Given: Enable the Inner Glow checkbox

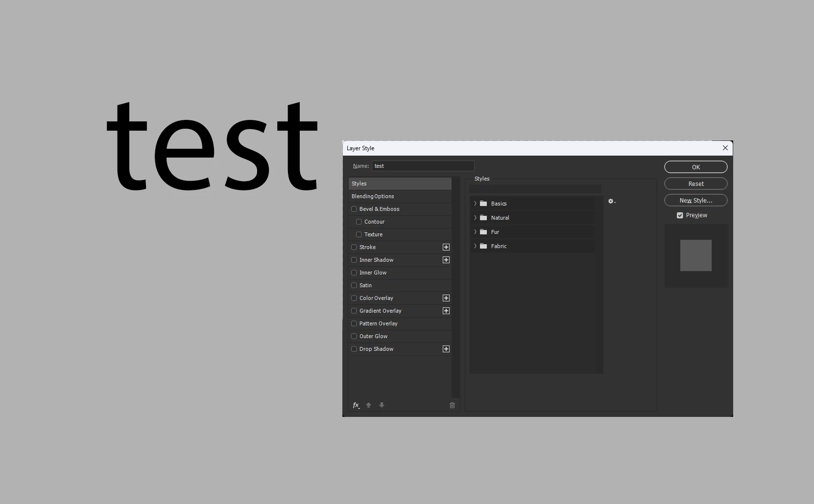Looking at the screenshot, I should (354, 273).
